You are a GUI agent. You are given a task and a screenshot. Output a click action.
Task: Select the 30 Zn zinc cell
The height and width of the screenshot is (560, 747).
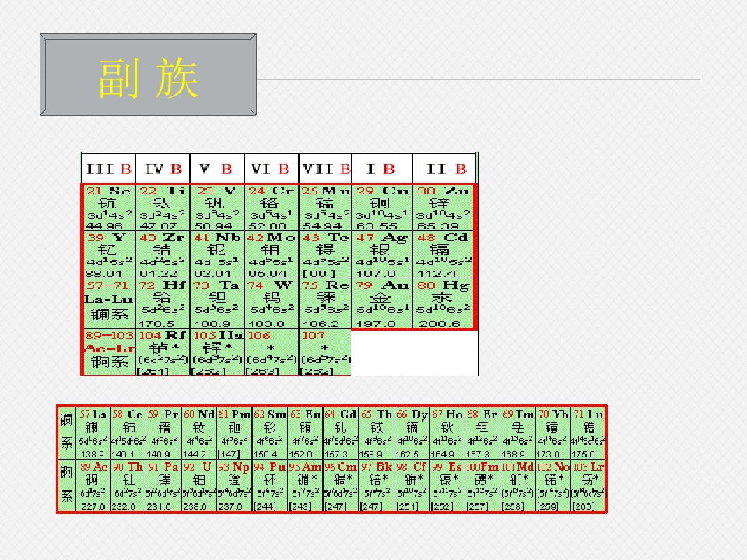(x=444, y=208)
